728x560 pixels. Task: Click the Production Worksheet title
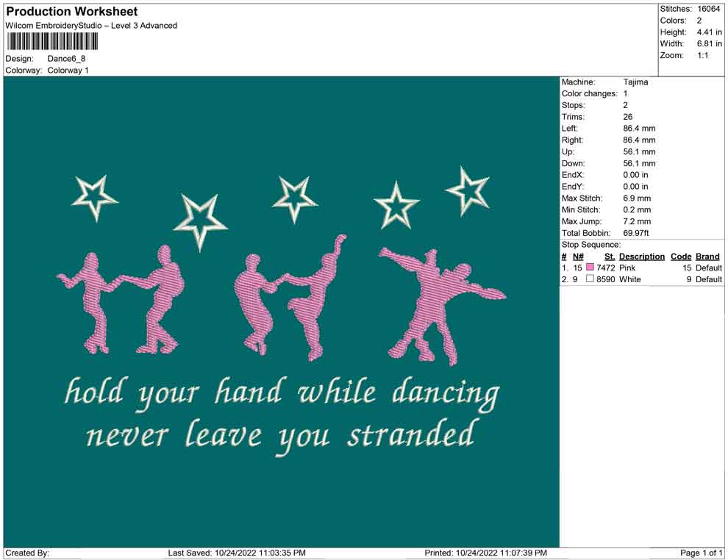coord(70,11)
